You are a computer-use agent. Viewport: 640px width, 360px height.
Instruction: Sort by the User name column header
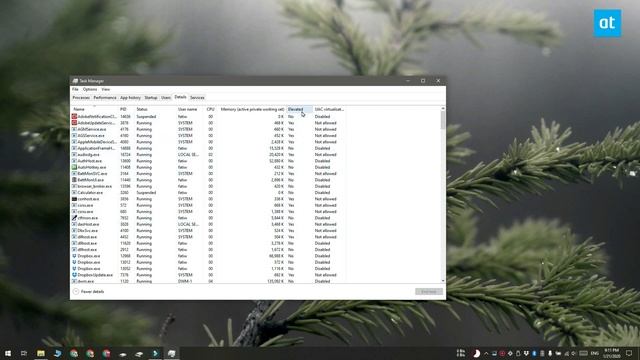[191, 109]
